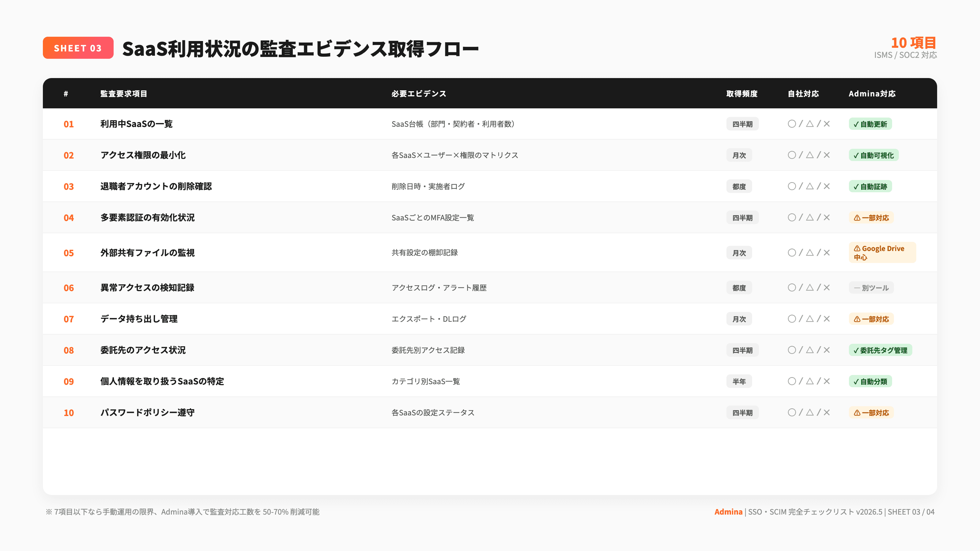Screen dimensions: 980x551
Task: Select row 外部共有ファイルの監視
Action: (x=490, y=253)
